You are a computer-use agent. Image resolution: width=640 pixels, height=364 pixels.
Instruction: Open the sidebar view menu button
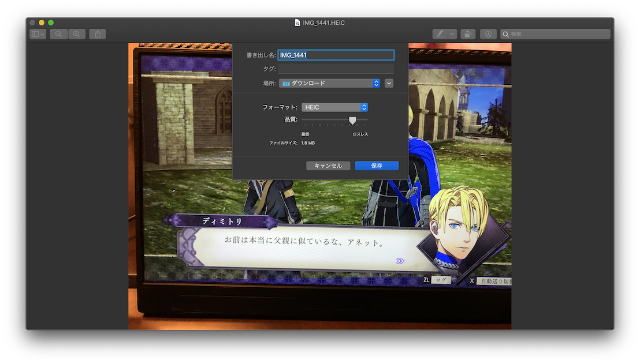click(38, 34)
